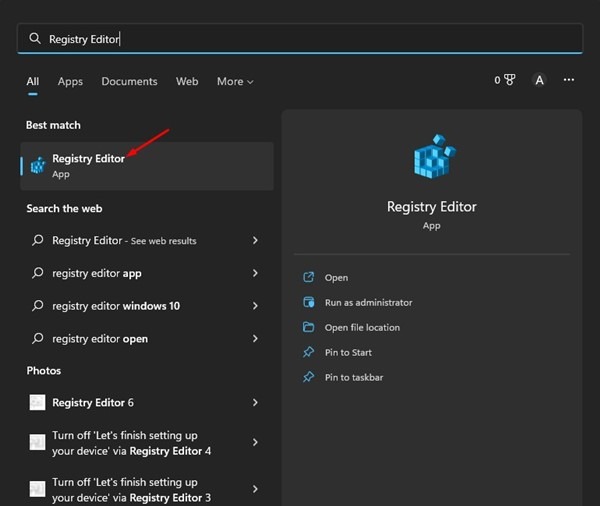600x506 pixels.
Task: Click the Pin to Start pin icon
Action: pos(309,352)
